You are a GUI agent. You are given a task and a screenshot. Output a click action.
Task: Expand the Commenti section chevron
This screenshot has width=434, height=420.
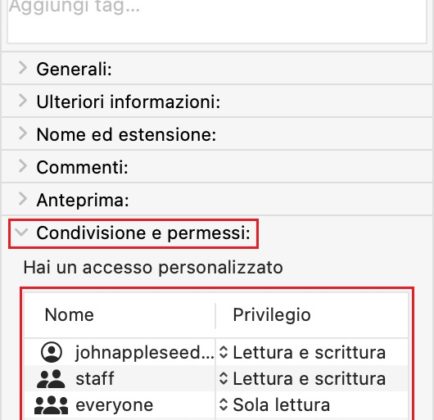(23, 166)
